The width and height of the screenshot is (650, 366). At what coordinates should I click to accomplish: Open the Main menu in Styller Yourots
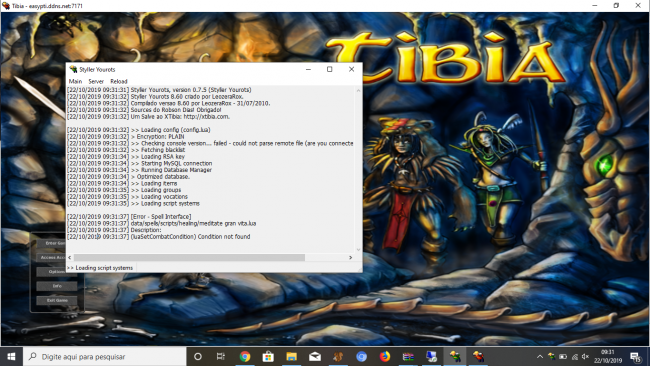click(x=75, y=81)
